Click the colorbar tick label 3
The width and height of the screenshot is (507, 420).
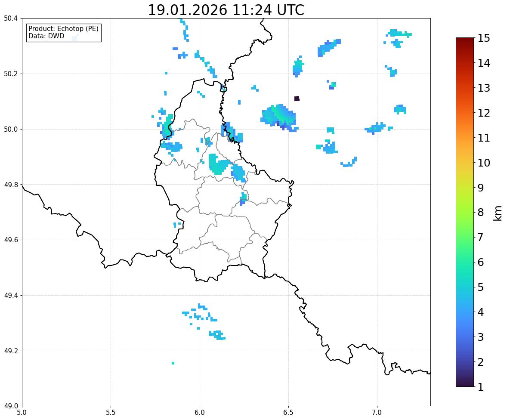pyautogui.click(x=481, y=337)
